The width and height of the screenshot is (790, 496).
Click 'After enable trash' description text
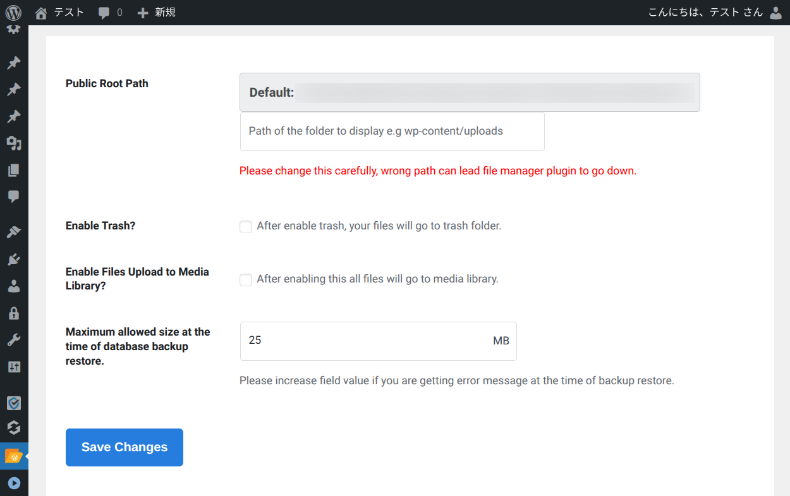(x=379, y=226)
